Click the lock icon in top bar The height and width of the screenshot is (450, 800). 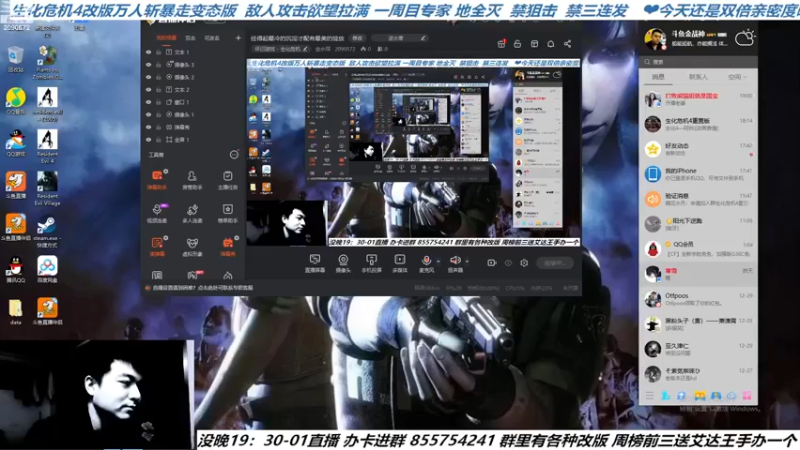[x=517, y=44]
